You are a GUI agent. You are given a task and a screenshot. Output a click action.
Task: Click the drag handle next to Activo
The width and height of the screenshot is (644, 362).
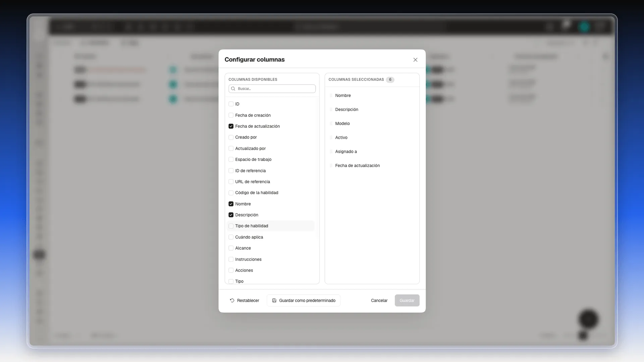click(x=331, y=138)
